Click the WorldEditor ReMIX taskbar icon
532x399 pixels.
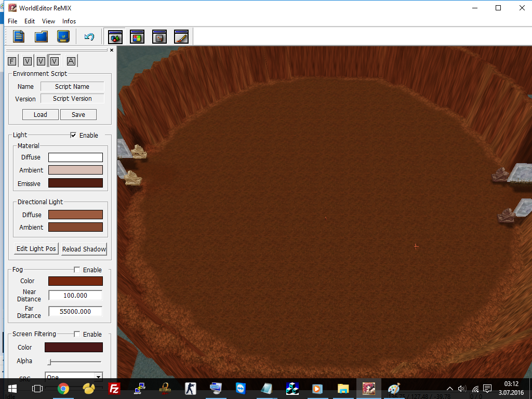coord(368,389)
